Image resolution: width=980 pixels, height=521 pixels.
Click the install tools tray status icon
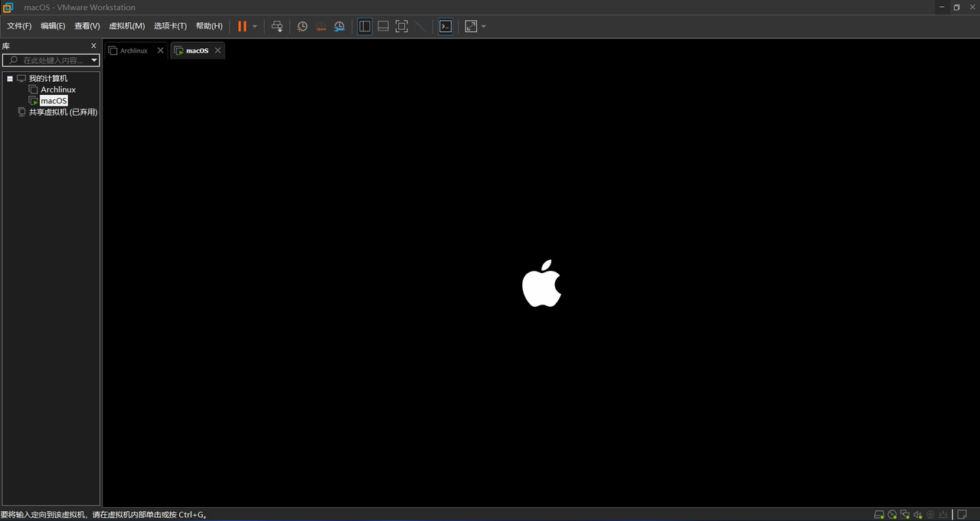[945, 515]
